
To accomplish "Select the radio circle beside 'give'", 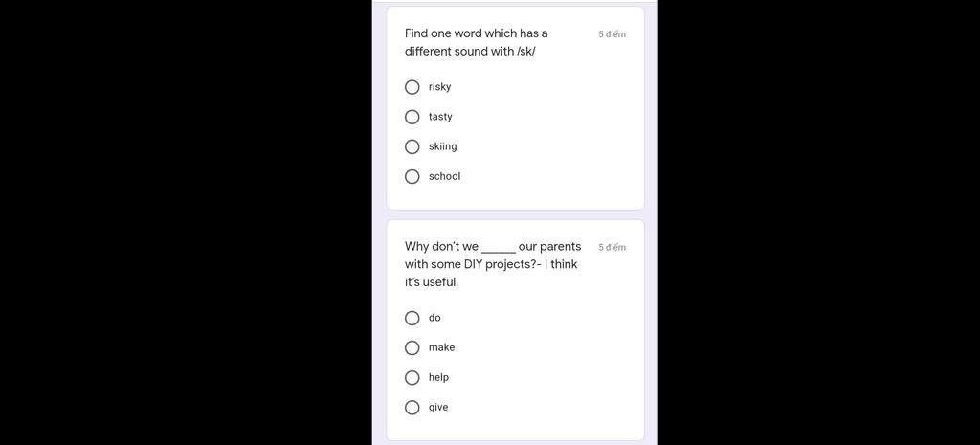I will (412, 407).
